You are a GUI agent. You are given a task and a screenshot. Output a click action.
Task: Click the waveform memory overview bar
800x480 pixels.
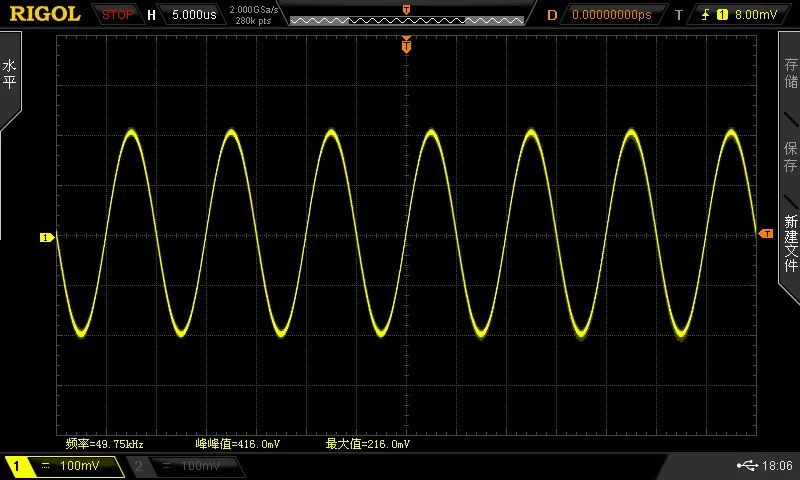(407, 20)
